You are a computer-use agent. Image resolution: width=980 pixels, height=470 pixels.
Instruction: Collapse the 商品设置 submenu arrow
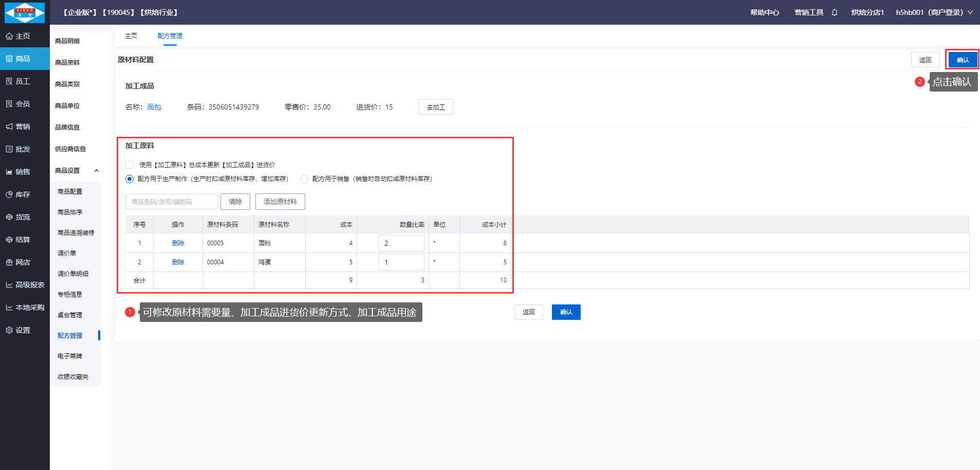pos(96,171)
